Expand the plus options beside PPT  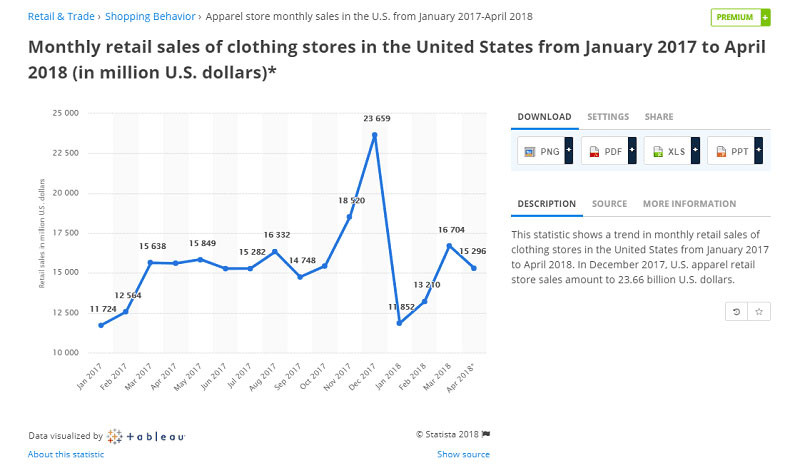point(758,151)
